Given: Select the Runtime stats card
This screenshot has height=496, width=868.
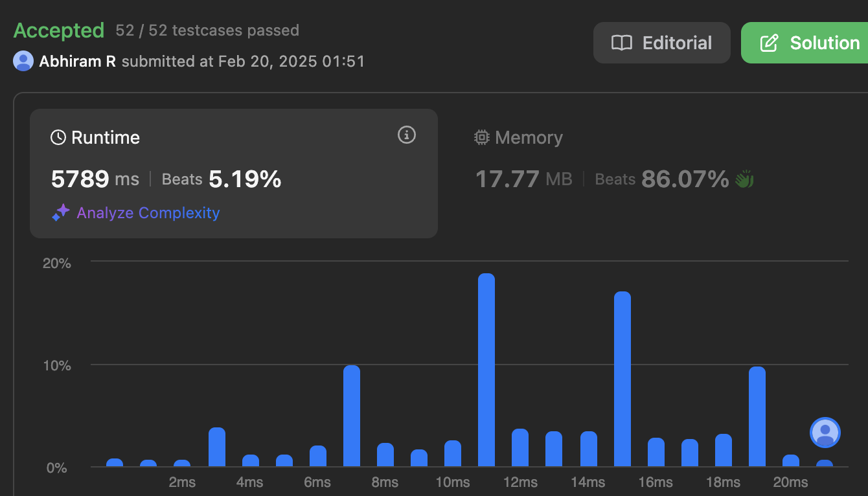Looking at the screenshot, I should pos(233,173).
